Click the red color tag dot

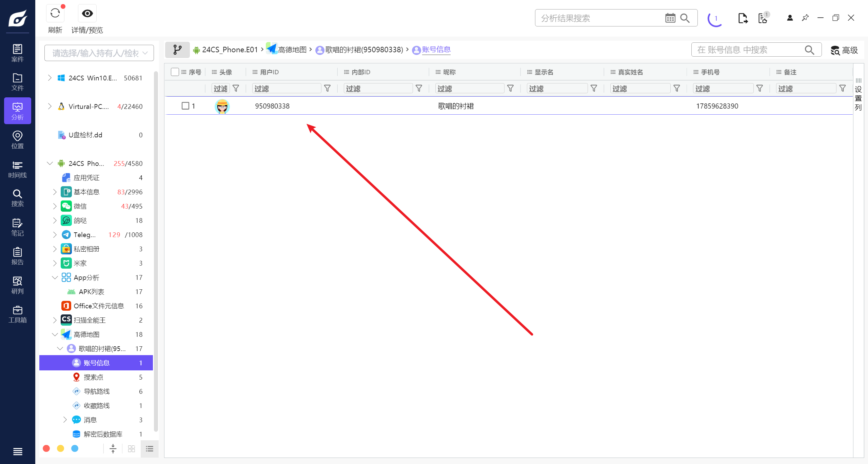pos(46,448)
